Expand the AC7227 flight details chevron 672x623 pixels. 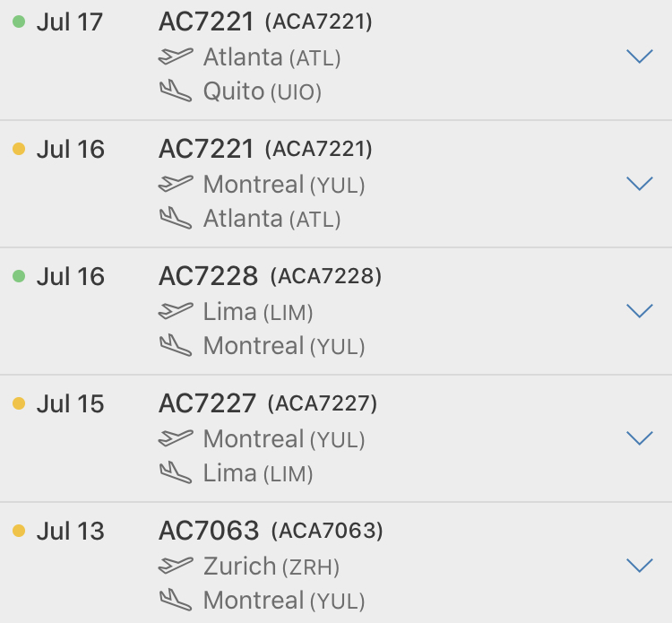pyautogui.click(x=639, y=438)
